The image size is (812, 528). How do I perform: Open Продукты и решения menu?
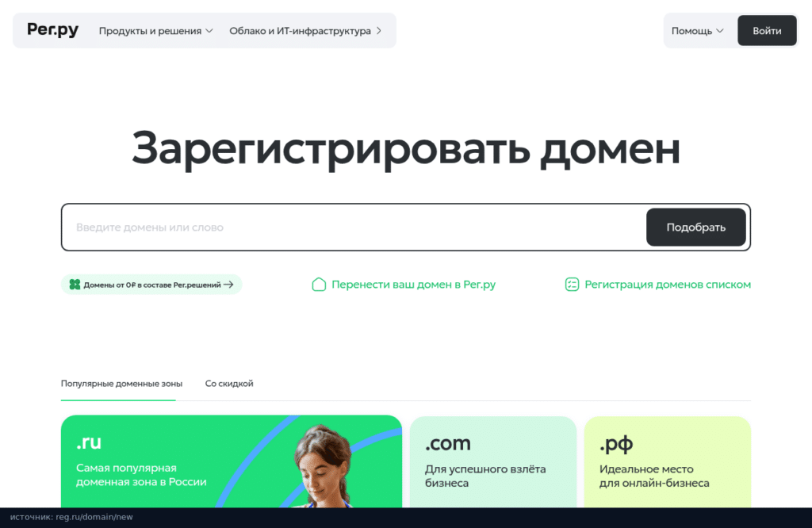[156, 31]
